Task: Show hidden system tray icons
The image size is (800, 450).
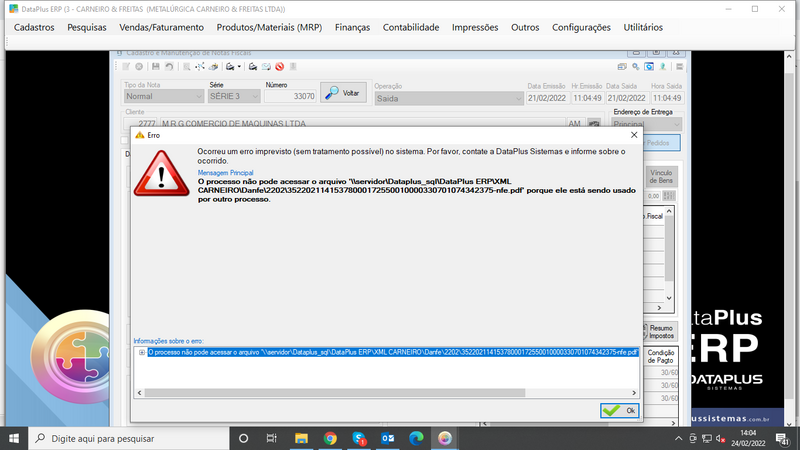Action: [678, 438]
